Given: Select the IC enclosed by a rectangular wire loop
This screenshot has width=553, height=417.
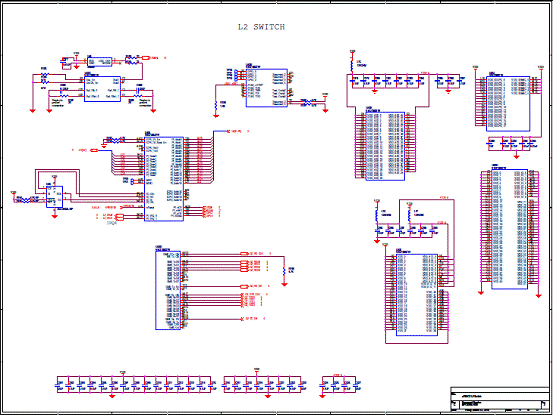Looking at the screenshot, I should click(417, 295).
